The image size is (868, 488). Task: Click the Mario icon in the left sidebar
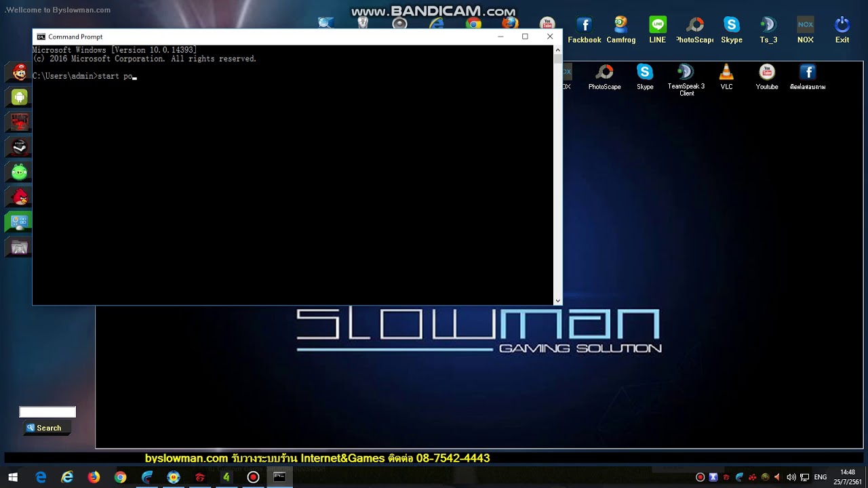[x=20, y=72]
